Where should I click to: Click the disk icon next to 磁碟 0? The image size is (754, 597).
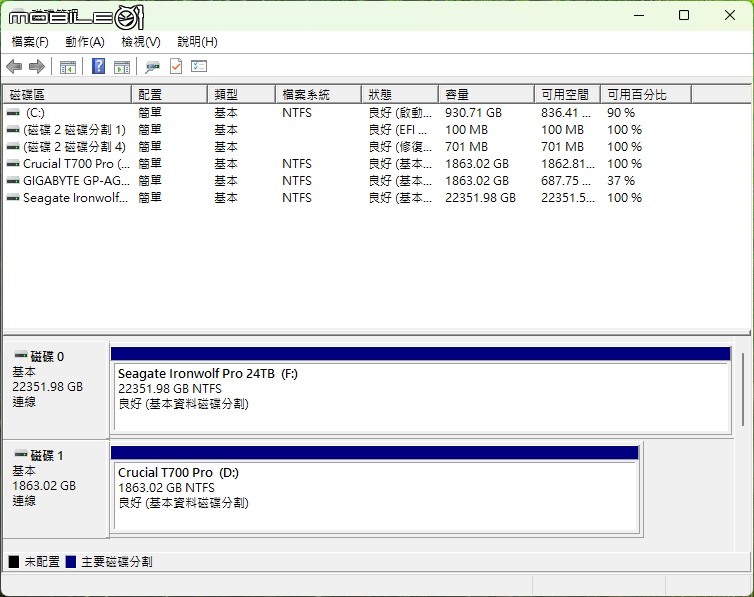[x=21, y=356]
